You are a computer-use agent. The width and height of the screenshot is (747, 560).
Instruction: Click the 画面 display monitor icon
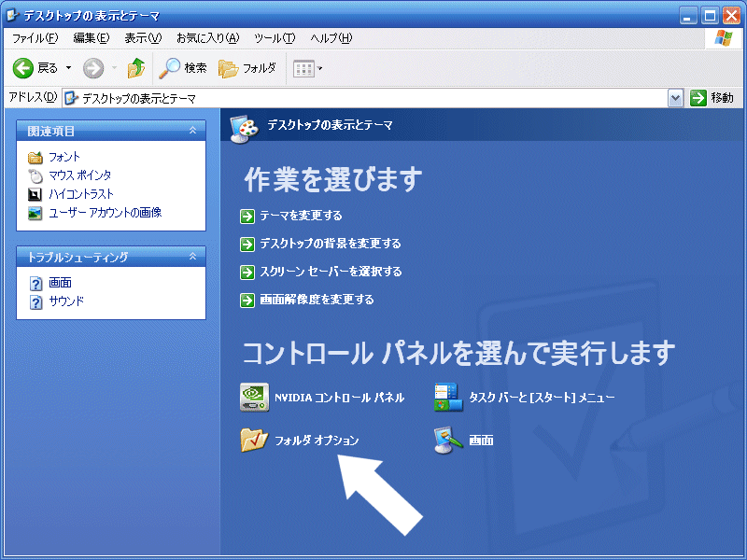pos(448,440)
